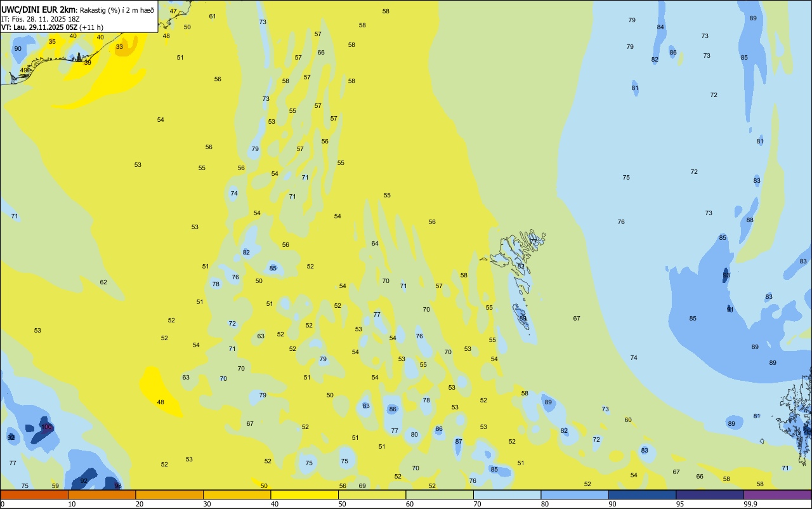Click the 0–10 dark orange legend swatch

tap(34, 494)
